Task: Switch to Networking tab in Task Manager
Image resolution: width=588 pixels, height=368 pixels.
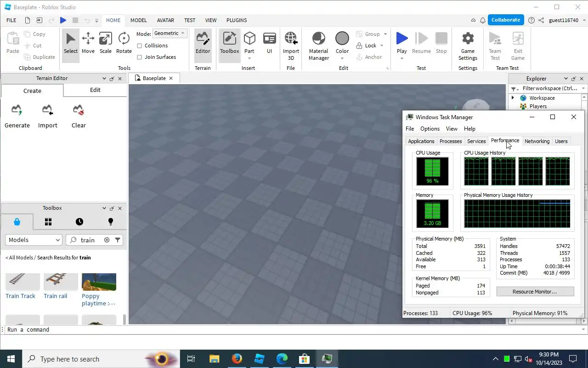Action: point(537,141)
